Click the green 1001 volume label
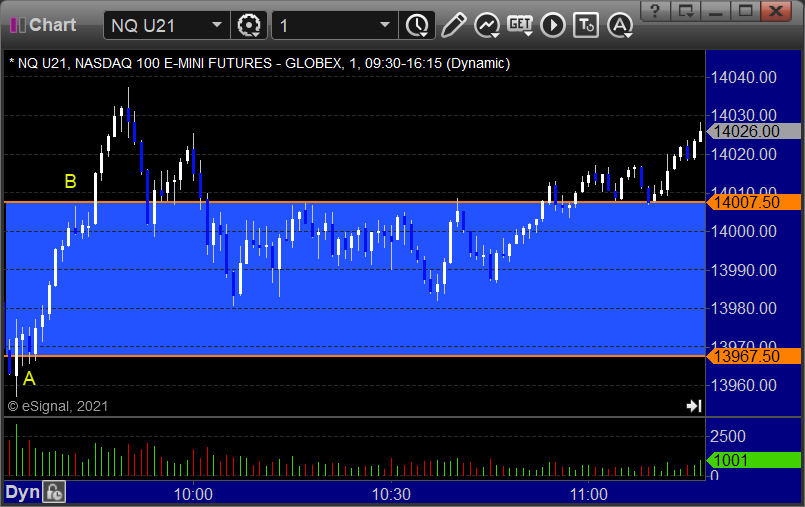 754,460
